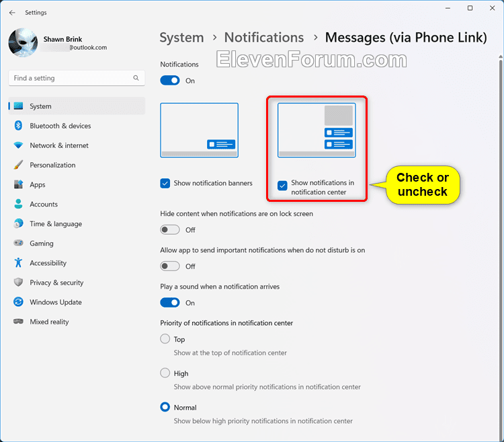Viewport: 504px width, 442px height.
Task: Enable important notifications during do not disturb
Action: tap(170, 266)
